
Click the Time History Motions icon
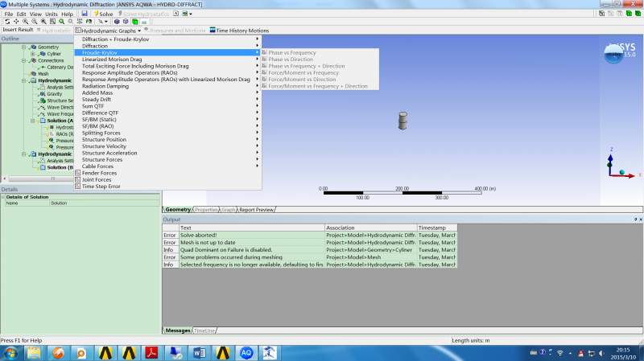click(x=213, y=30)
